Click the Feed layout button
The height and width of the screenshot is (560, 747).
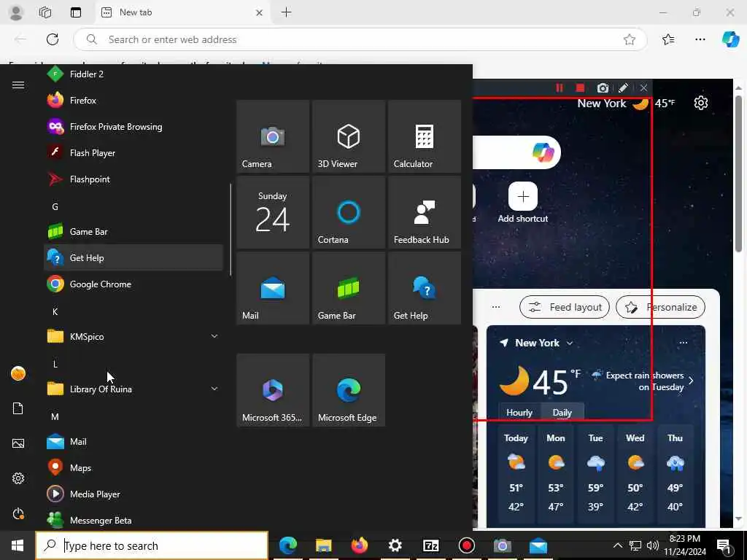pyautogui.click(x=565, y=307)
